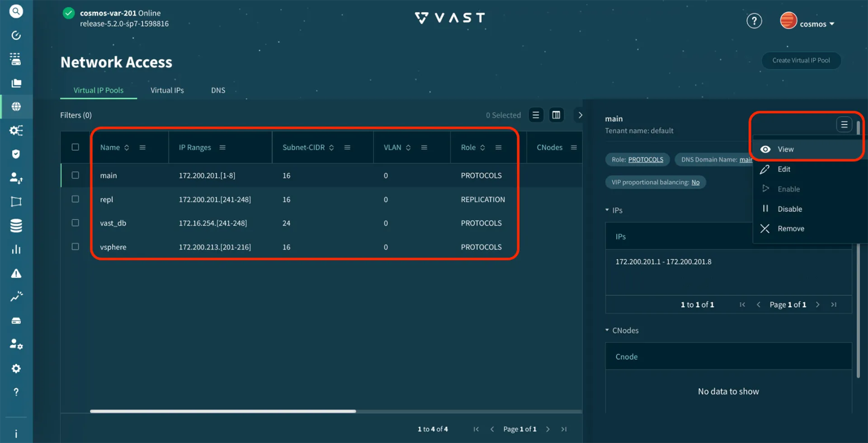
Task: Click the Role: PROTOCOLS tag
Action: (x=637, y=160)
